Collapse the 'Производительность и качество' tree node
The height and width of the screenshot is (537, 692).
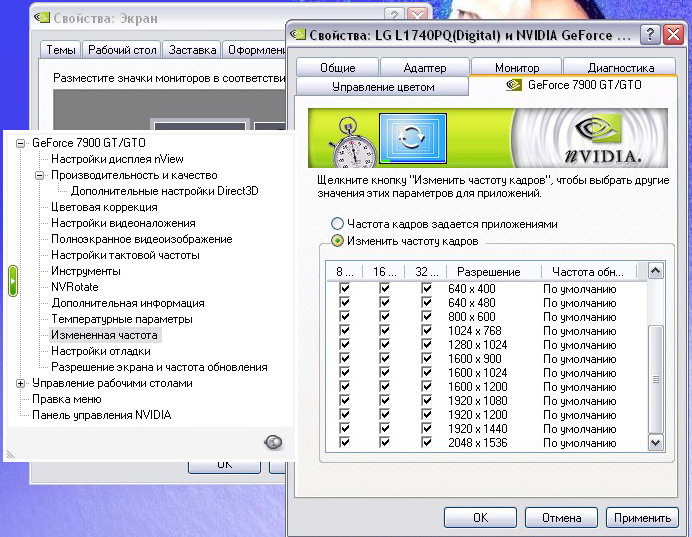click(x=41, y=175)
